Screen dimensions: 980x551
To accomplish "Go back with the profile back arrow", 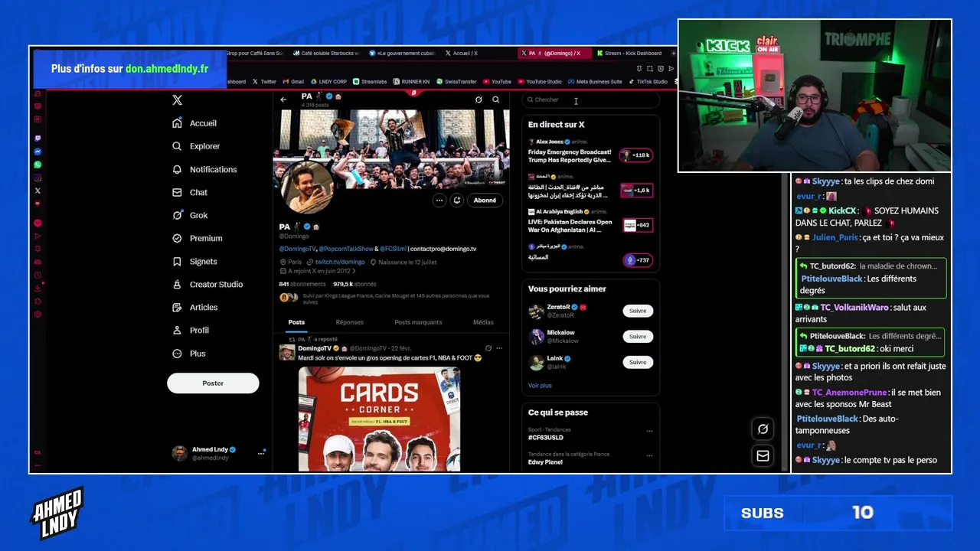I will [283, 99].
